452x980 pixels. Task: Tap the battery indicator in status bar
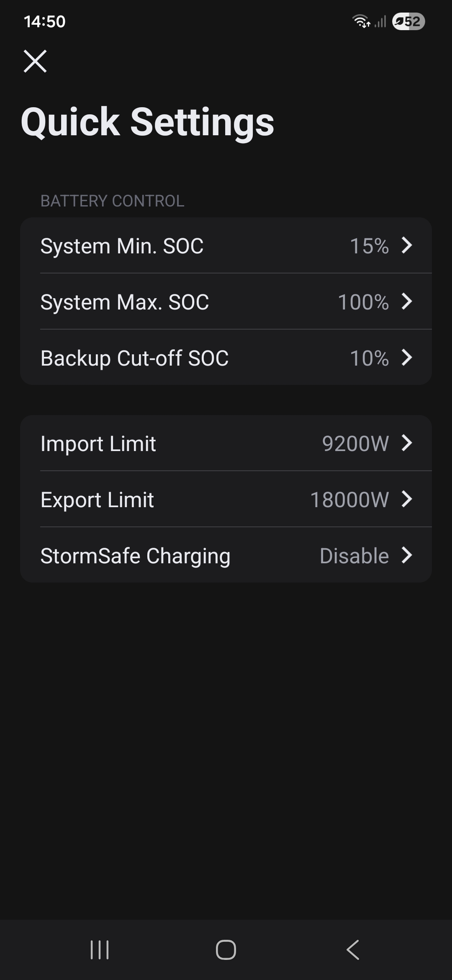[408, 21]
